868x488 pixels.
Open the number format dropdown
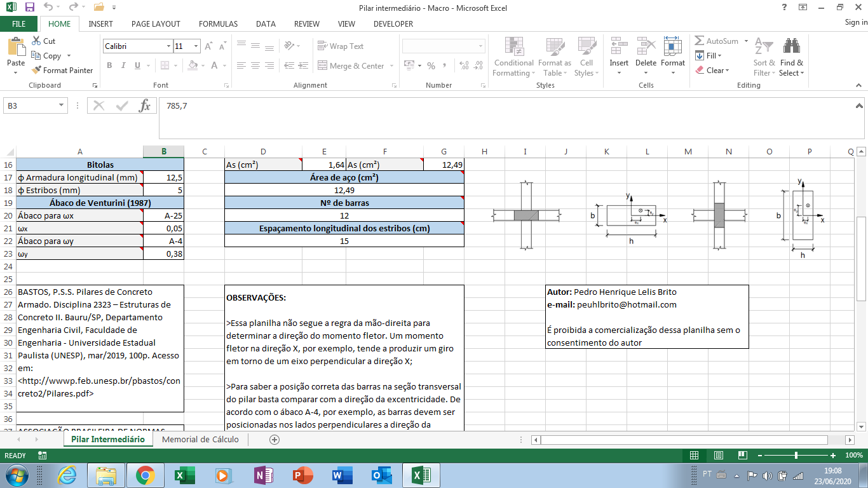[480, 46]
